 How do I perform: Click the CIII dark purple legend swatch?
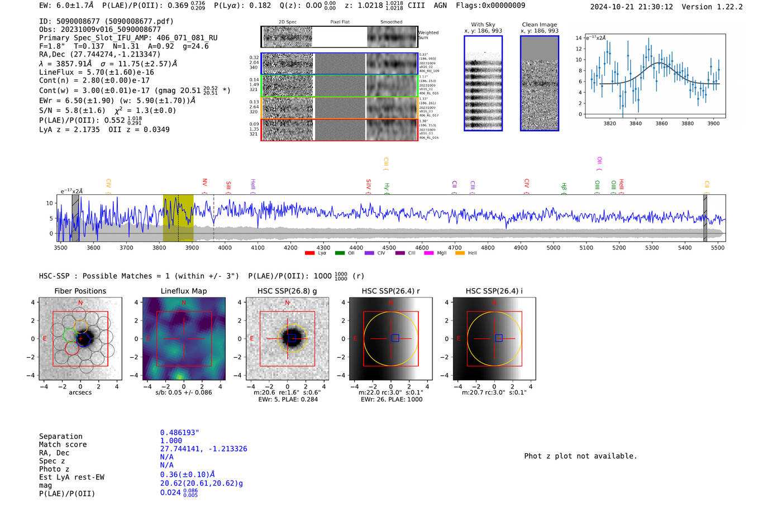400,253
